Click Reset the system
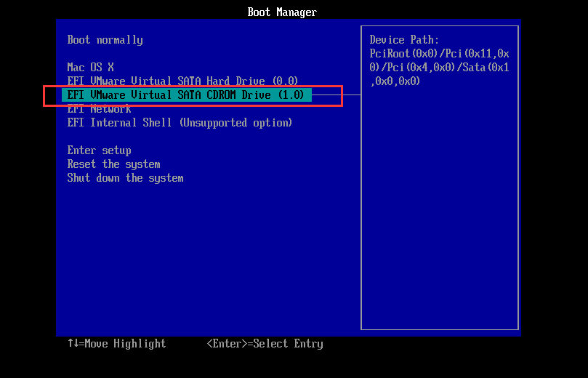This screenshot has height=378, width=588. pyautogui.click(x=113, y=164)
